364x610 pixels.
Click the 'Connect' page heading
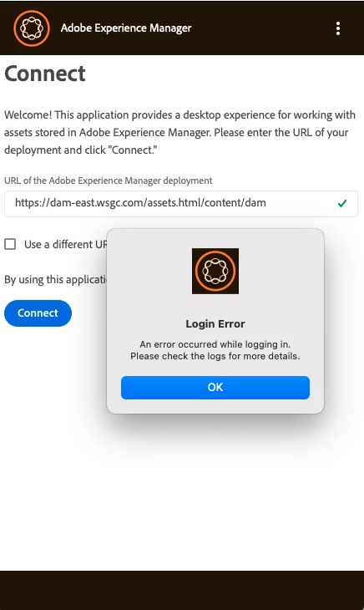pyautogui.click(x=45, y=74)
